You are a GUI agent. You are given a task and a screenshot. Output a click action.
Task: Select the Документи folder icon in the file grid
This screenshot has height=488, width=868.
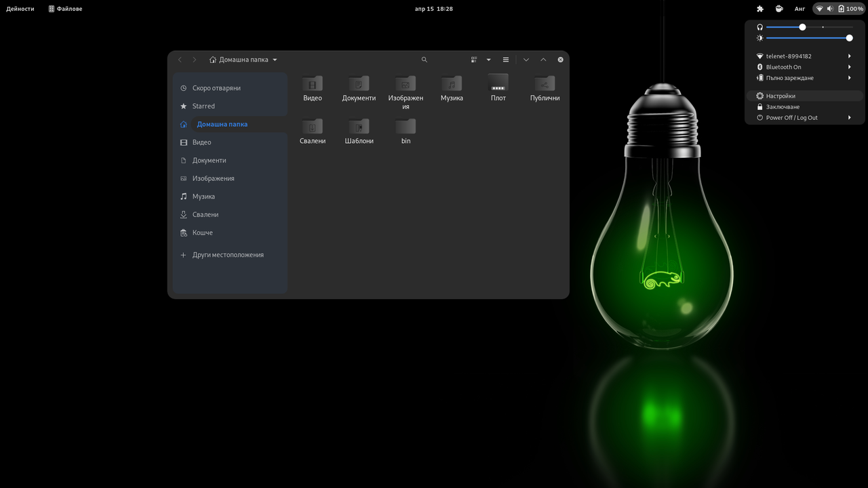pos(359,83)
